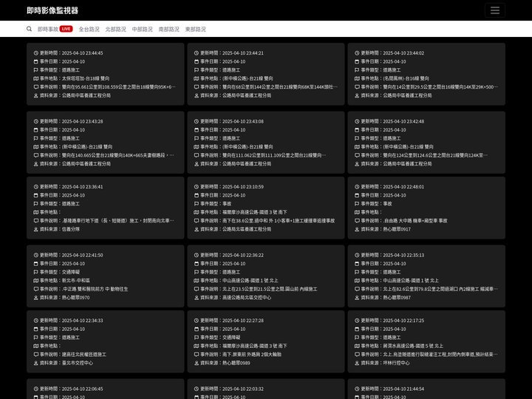Select the location 中山高速公路-國道 1 號 北上 in the 22:36:22 card
The width and height of the screenshot is (532, 399).
pos(250,281)
